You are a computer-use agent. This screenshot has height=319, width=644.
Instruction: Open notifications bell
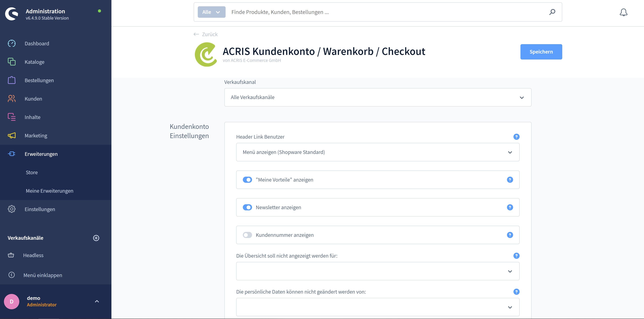624,12
